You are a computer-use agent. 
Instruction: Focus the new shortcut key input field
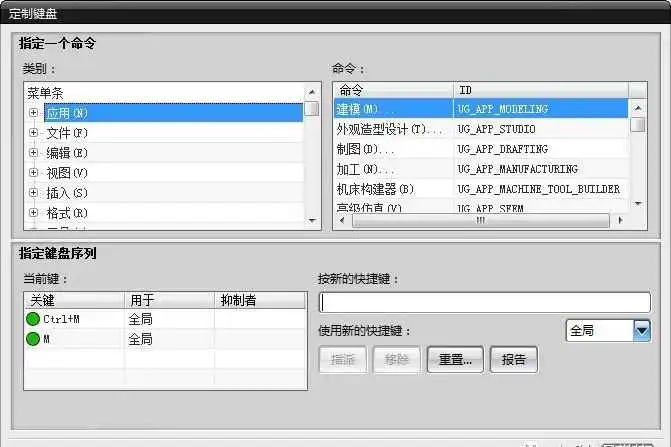485,302
